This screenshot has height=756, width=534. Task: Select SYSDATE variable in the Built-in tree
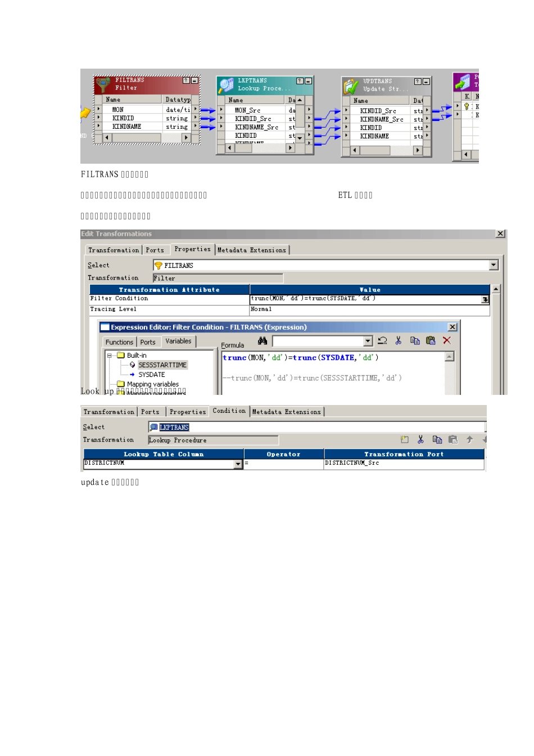pos(151,375)
